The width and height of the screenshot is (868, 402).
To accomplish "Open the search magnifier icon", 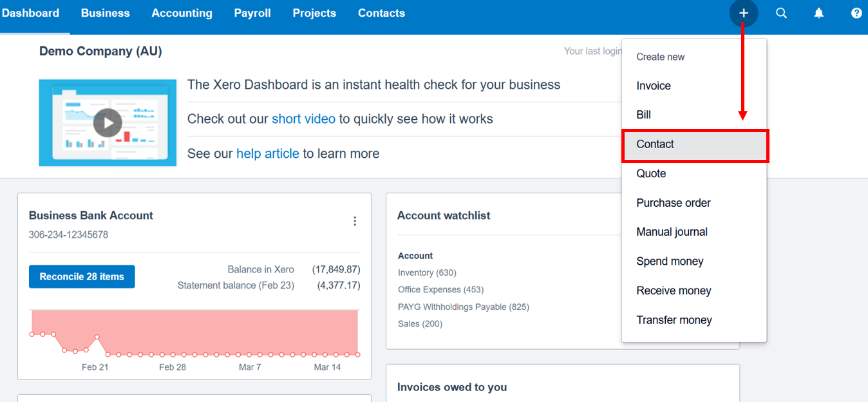I will (x=781, y=13).
